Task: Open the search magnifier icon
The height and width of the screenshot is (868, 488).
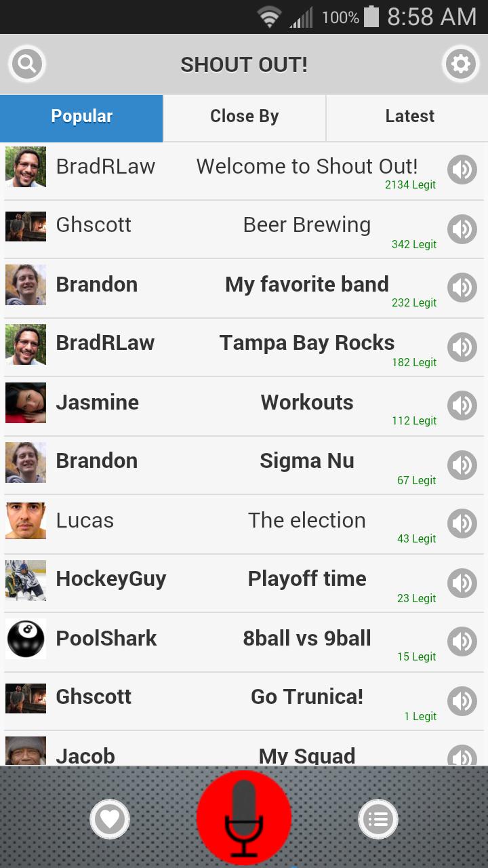Action: tap(27, 64)
